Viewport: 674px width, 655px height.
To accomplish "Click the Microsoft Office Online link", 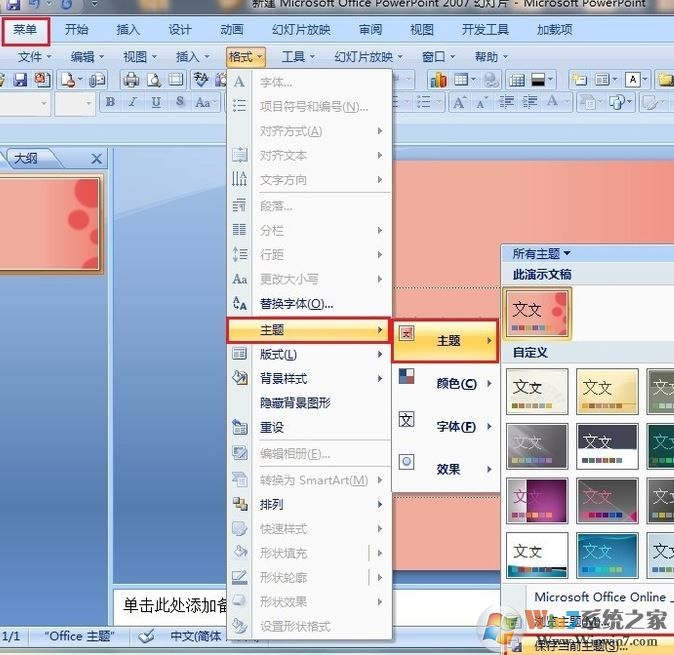I will pos(600,597).
